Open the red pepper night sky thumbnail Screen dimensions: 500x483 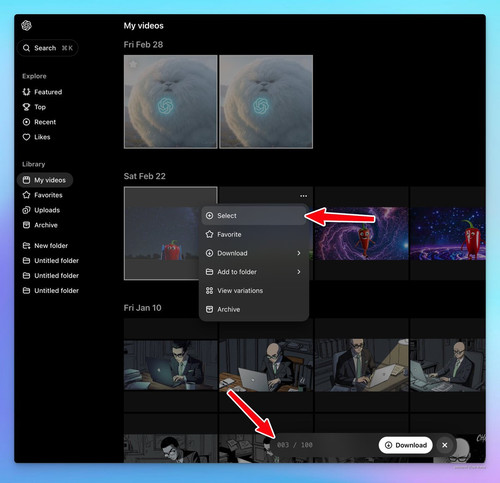[x=162, y=233]
